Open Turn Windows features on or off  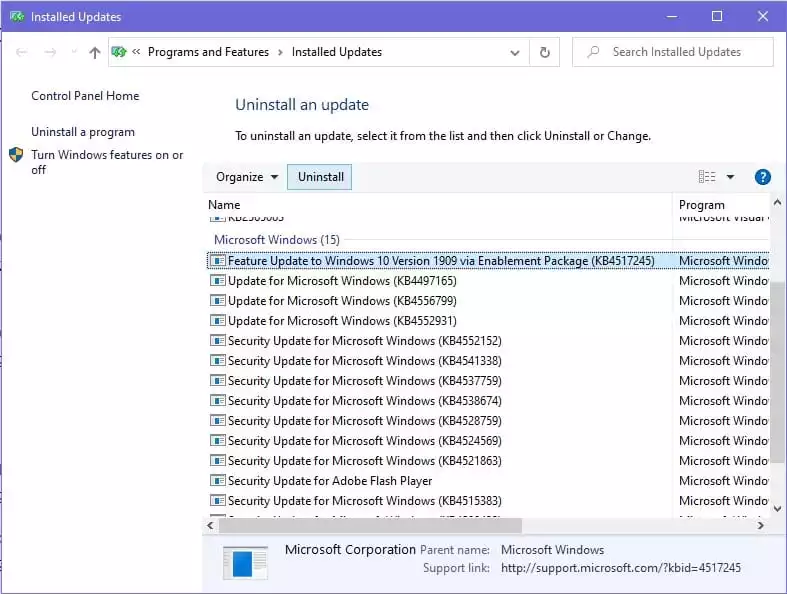(x=107, y=162)
